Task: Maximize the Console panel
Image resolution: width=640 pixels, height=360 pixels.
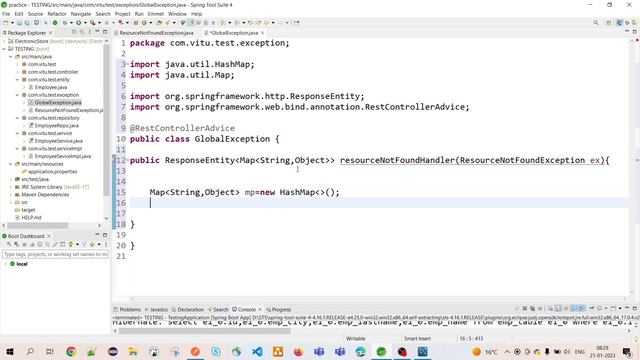Action: (x=635, y=308)
